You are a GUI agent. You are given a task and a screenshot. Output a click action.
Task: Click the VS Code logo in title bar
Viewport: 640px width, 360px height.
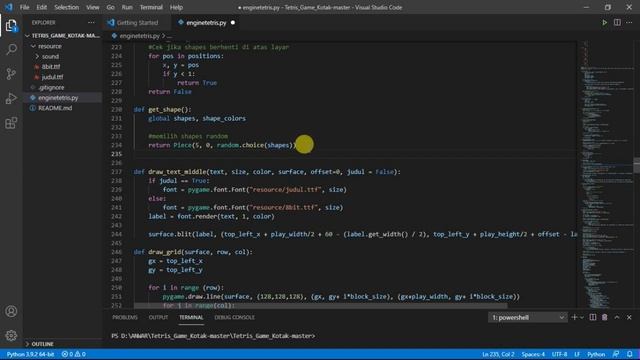click(9, 7)
